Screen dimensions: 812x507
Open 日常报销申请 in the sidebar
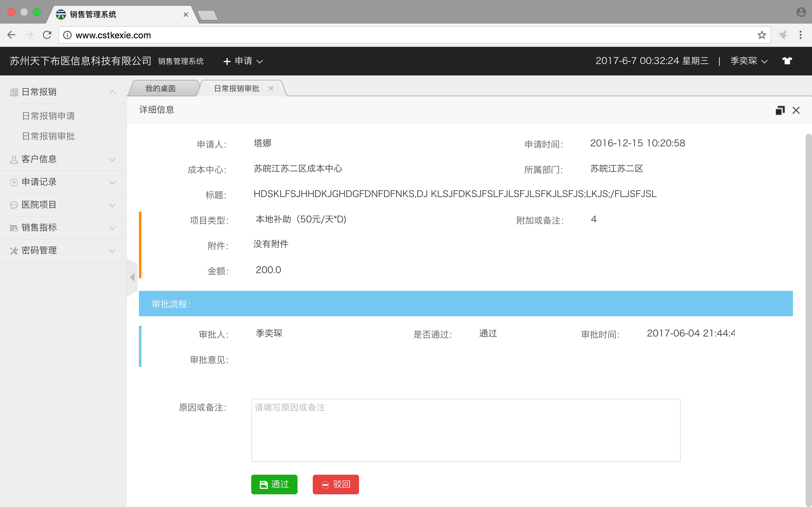click(48, 116)
